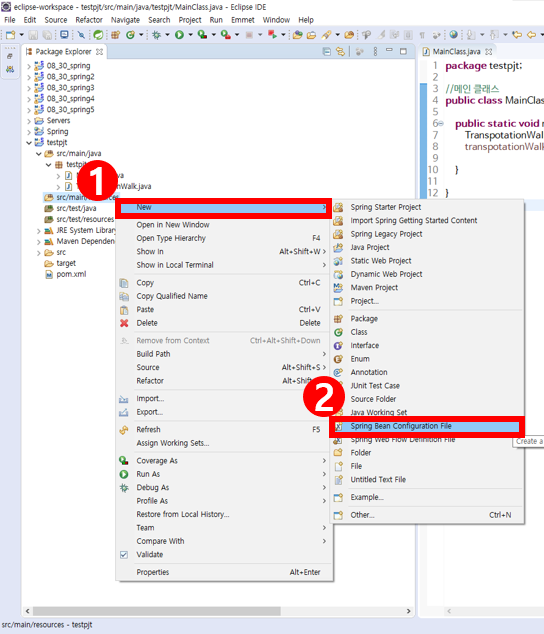The height and width of the screenshot is (634, 544).
Task: Collapse the testpjt project node
Action: click(x=29, y=143)
